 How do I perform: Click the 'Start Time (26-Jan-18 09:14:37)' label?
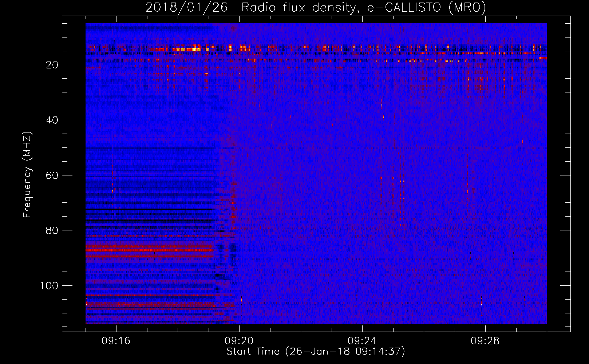[x=316, y=352]
